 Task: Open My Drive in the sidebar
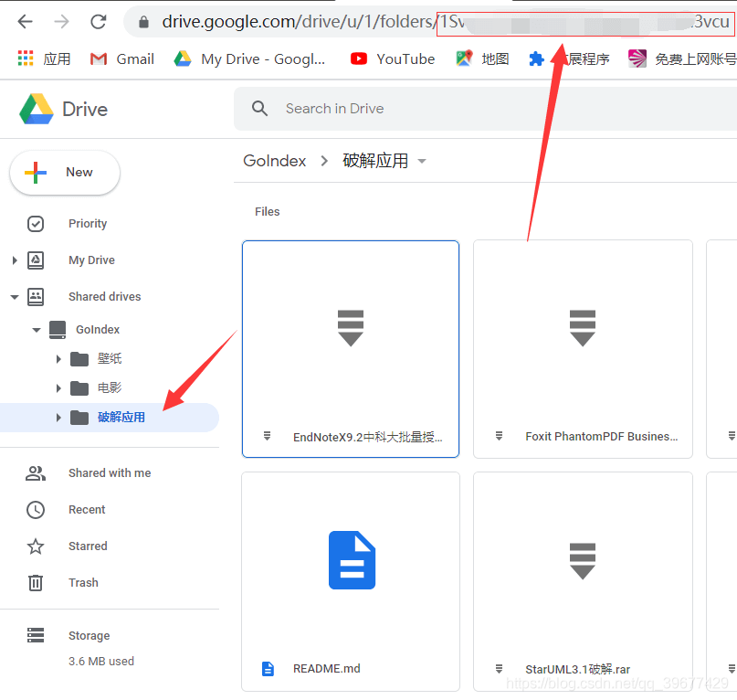pyautogui.click(x=91, y=260)
